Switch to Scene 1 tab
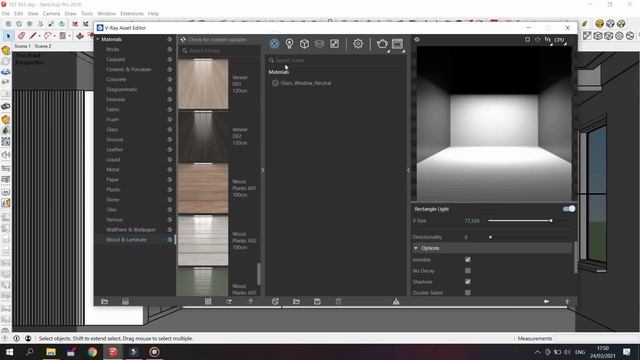The width and height of the screenshot is (640, 360). (x=22, y=46)
